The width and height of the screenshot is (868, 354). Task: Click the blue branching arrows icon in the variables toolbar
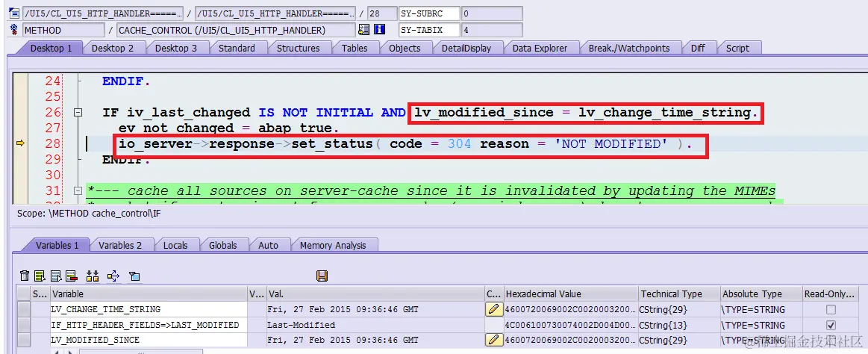(x=113, y=276)
